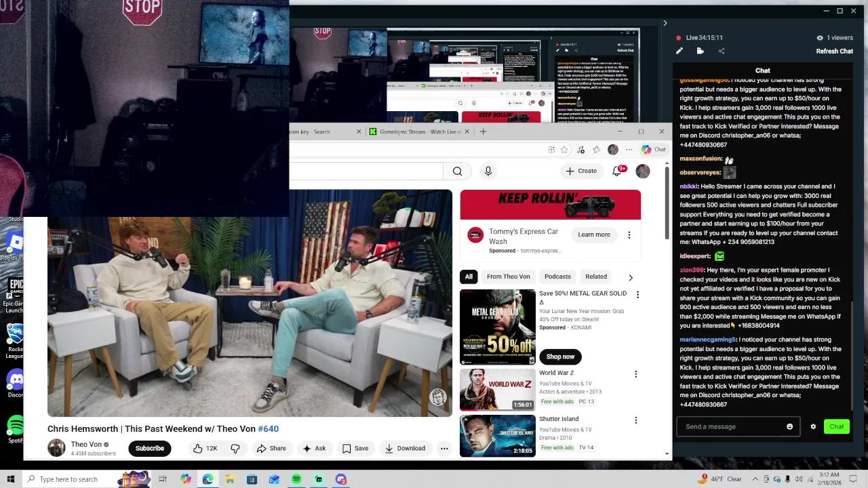This screenshot has width=868, height=488.
Task: Switch to Gemelojmc Stream browser tab
Action: tap(419, 131)
